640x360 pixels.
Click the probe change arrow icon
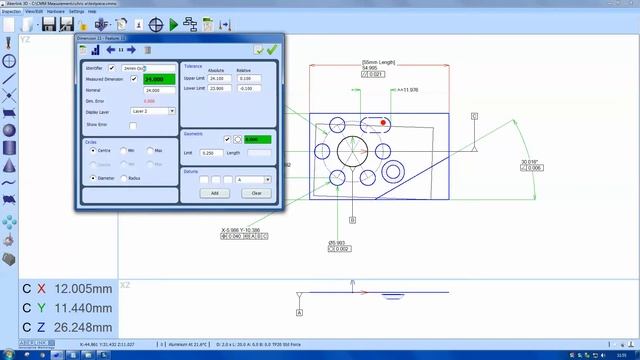point(225,25)
